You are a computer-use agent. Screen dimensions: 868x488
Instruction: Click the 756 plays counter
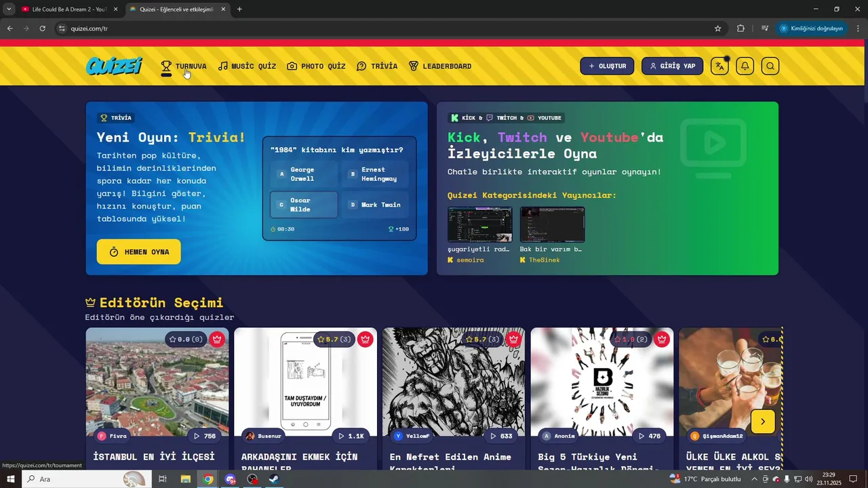204,436
